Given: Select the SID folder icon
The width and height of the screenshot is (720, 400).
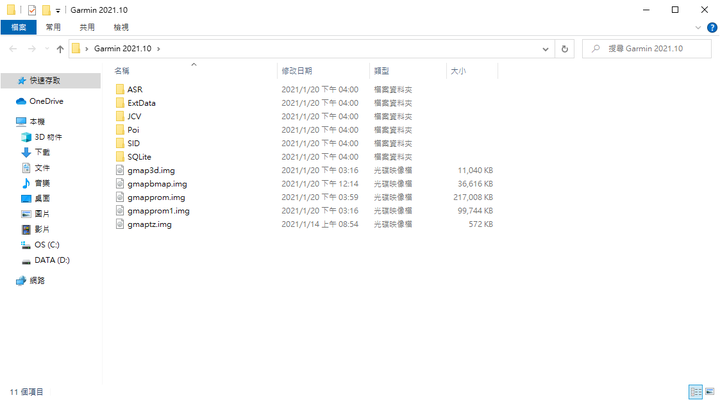Looking at the screenshot, I should [120, 143].
